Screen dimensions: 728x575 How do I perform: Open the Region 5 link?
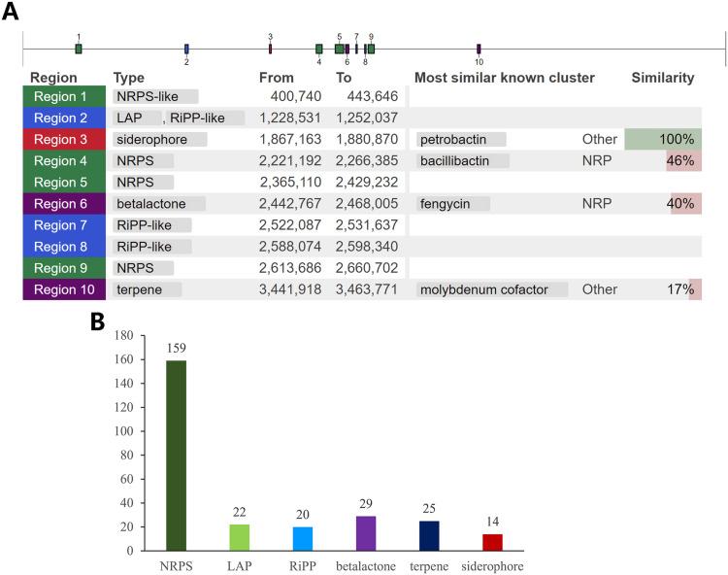[x=64, y=182]
